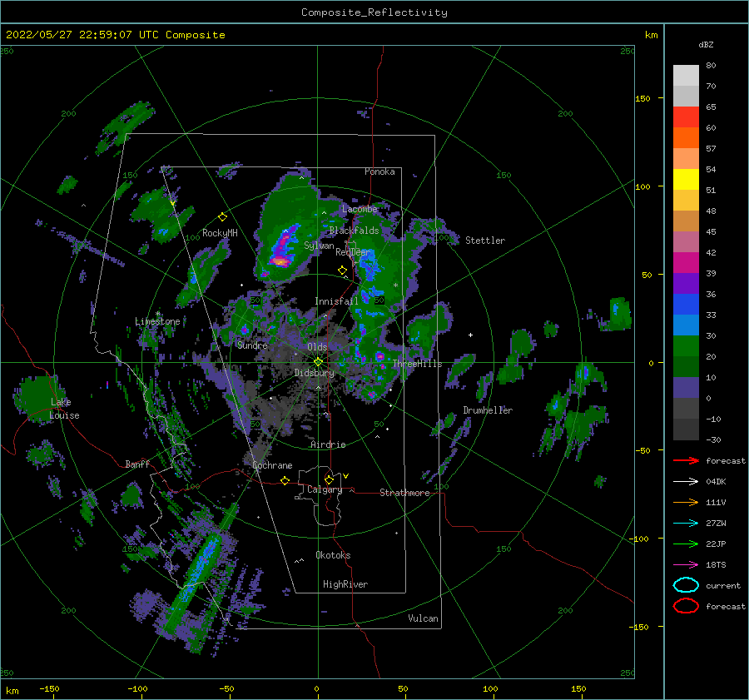Pick the magenta 39 dBZ color swatch
This screenshot has width=749, height=700.
click(x=686, y=263)
